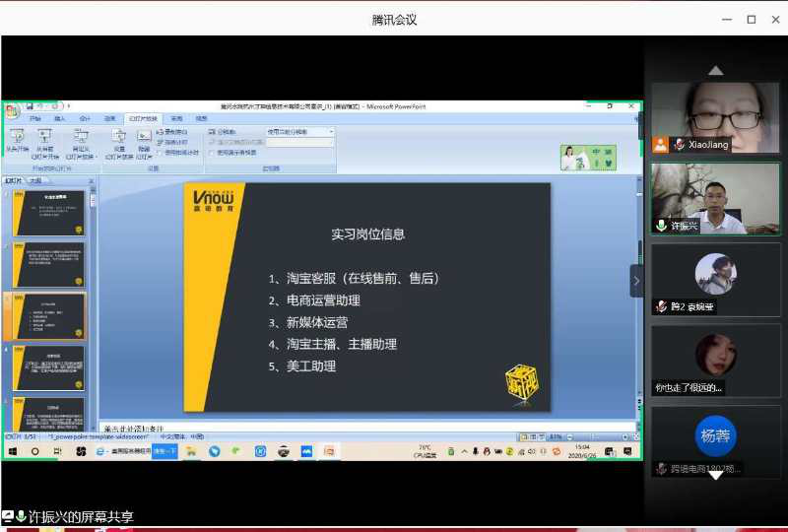Open the resolution dropdown in Monitors group
This screenshot has height=532, width=788.
click(299, 131)
